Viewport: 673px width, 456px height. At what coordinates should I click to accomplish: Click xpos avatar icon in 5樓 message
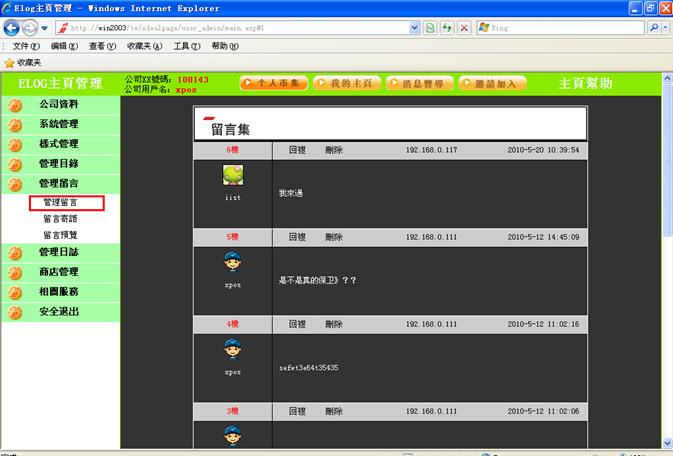click(233, 262)
